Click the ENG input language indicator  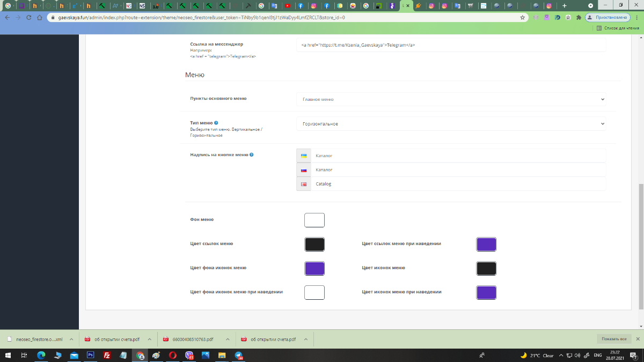(x=598, y=355)
